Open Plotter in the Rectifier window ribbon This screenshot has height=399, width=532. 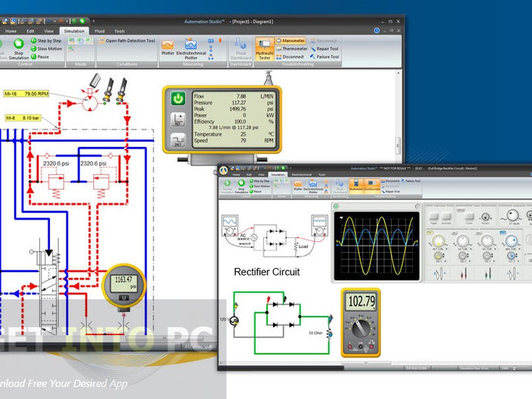[298, 185]
